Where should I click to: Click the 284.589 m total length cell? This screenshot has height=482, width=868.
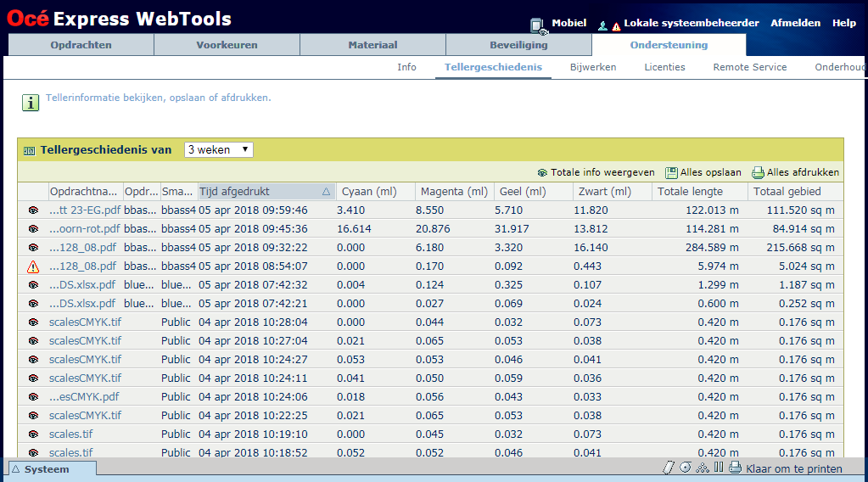click(712, 247)
